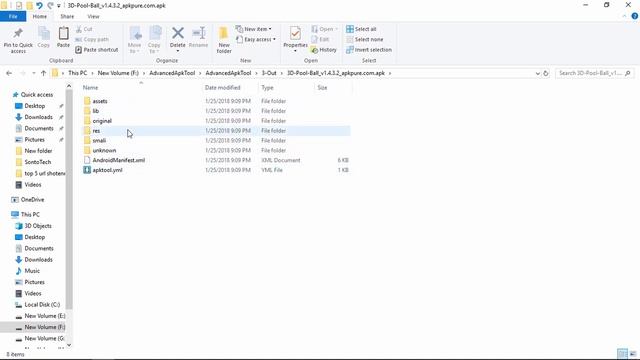Viewport: 640px width, 360px height.
Task: Select the smali folder
Action: 99,140
